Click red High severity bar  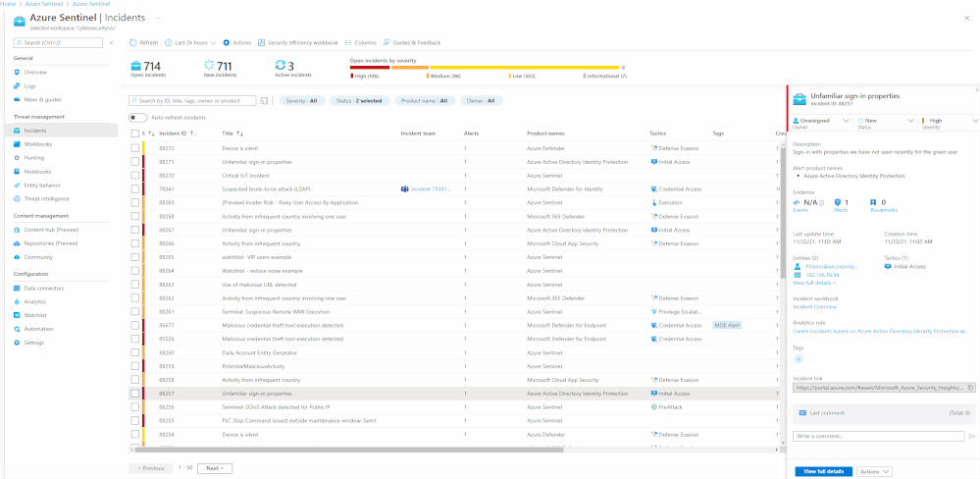pyautogui.click(x=370, y=68)
